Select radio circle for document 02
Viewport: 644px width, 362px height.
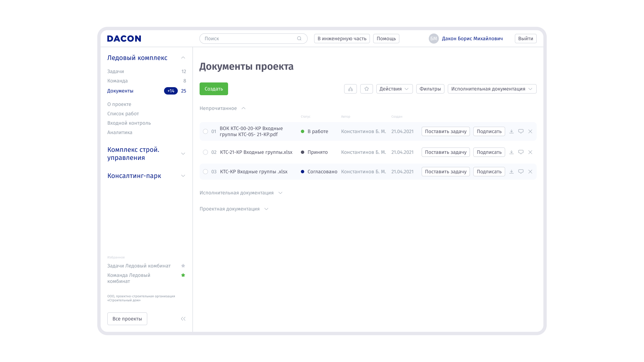pos(205,152)
